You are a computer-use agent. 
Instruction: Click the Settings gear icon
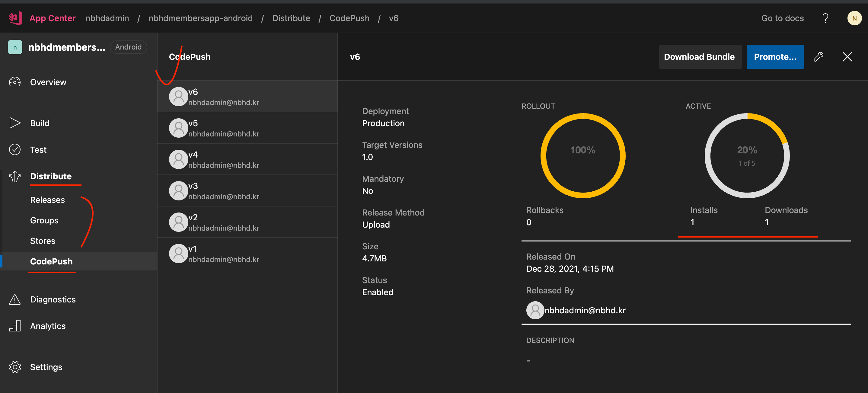click(x=15, y=367)
